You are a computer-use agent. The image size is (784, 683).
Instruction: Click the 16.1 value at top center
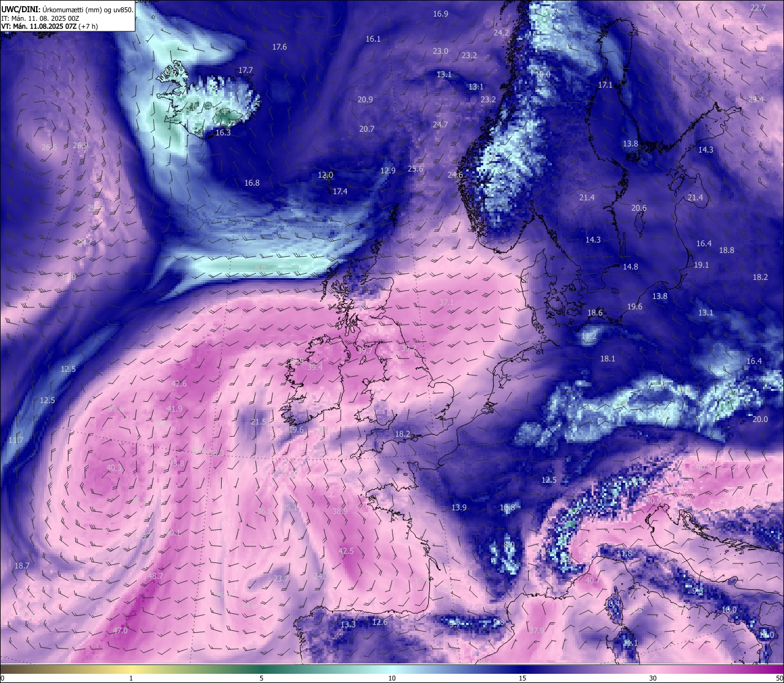click(373, 39)
